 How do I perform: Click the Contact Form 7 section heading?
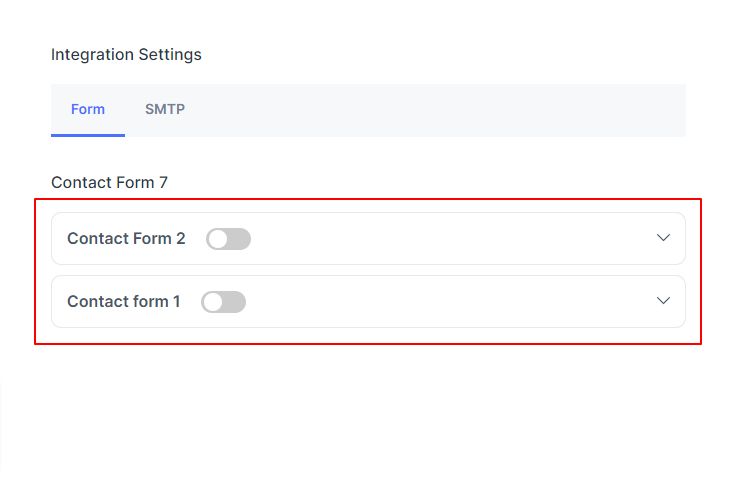[x=109, y=183]
